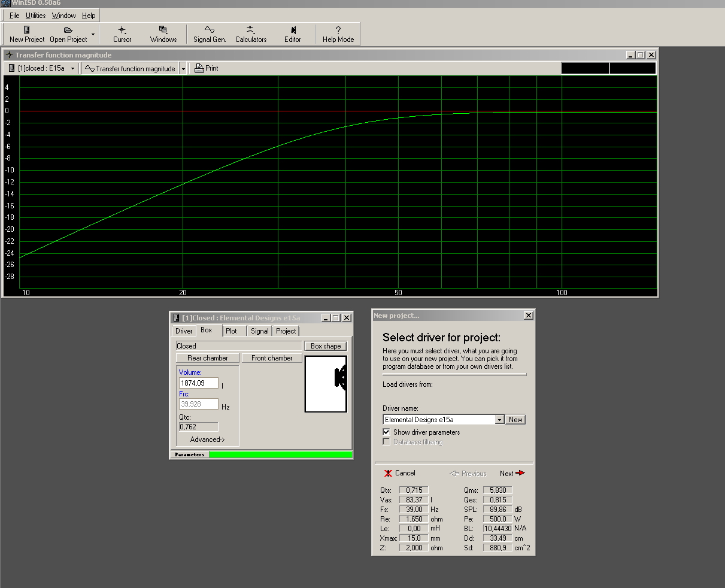Launch the Signal Gen. tool
This screenshot has width=725, height=588.
[x=210, y=34]
